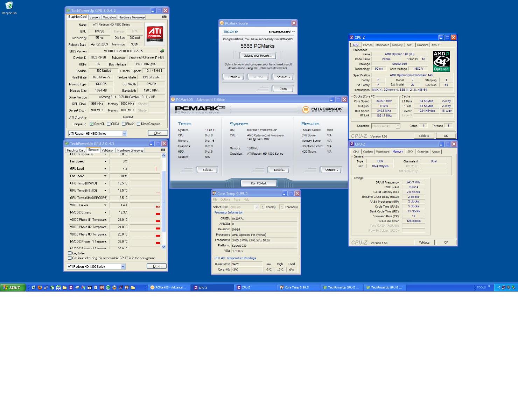Open the CPU-Z Processor #1 selection dropdown
This screenshot has height=420, width=518.
pyautogui.click(x=398, y=126)
